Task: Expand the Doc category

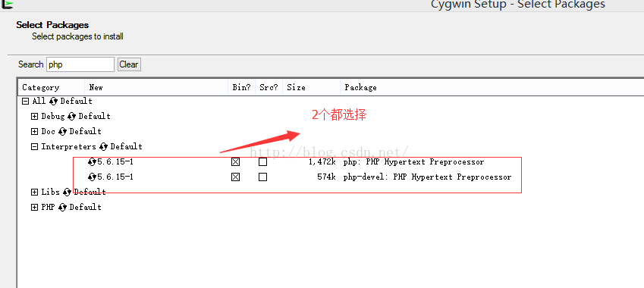Action: coord(34,131)
